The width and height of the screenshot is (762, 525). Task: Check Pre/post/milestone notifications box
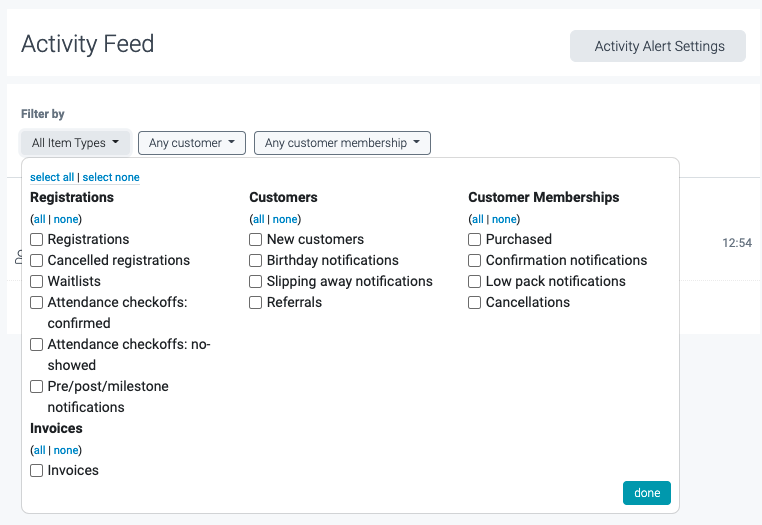click(x=37, y=387)
